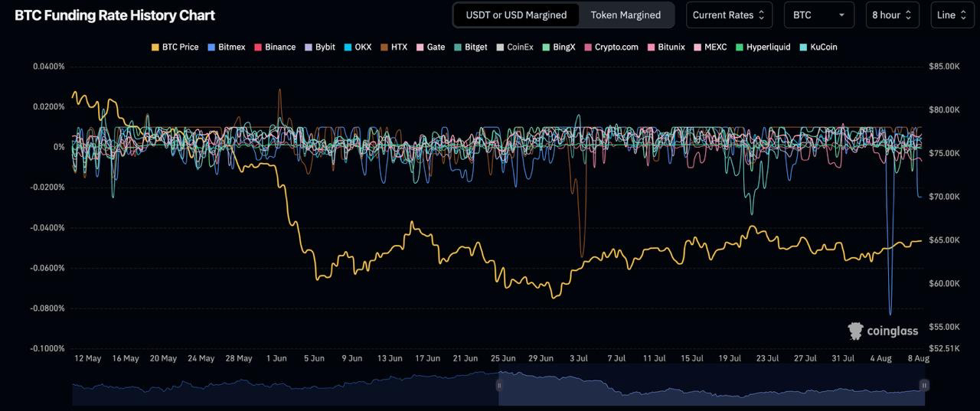Click the 0.0400% left axis label
The width and height of the screenshot is (980, 411).
click(49, 67)
